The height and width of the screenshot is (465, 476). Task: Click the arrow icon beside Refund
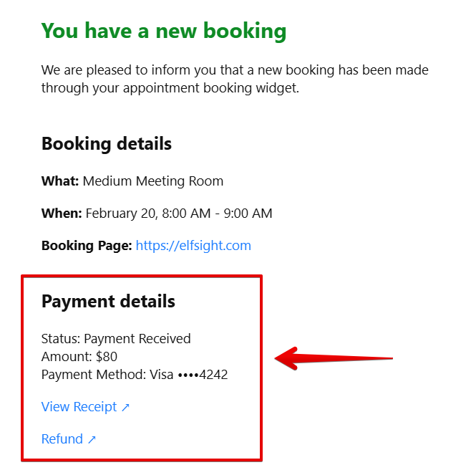92,440
